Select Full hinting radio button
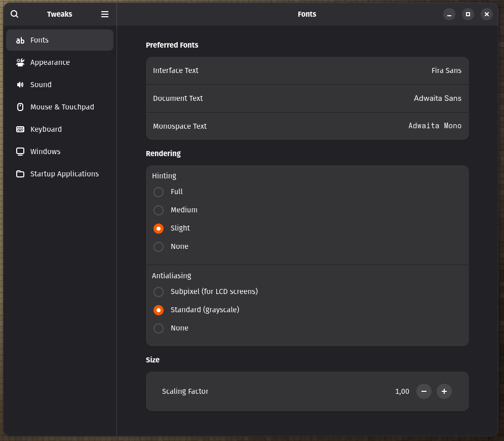The height and width of the screenshot is (441, 504). pos(159,192)
